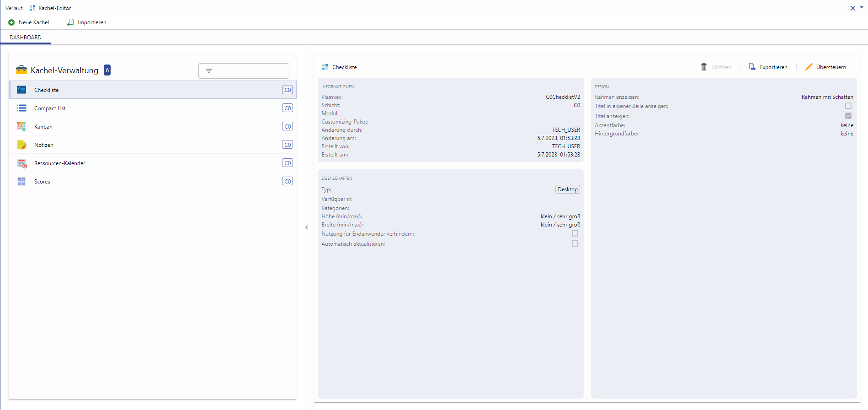Click the Übersteuern button
Screen dimensions: 868x410
click(825, 67)
